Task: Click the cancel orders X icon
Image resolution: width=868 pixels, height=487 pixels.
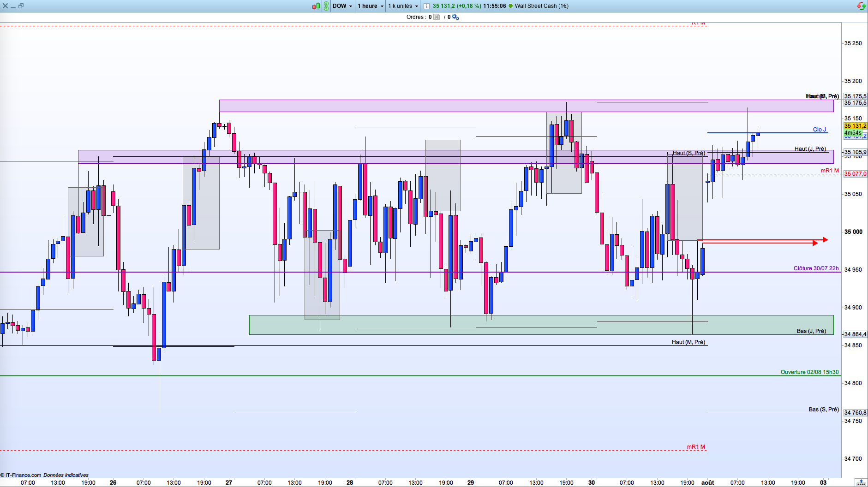Action: tap(437, 17)
